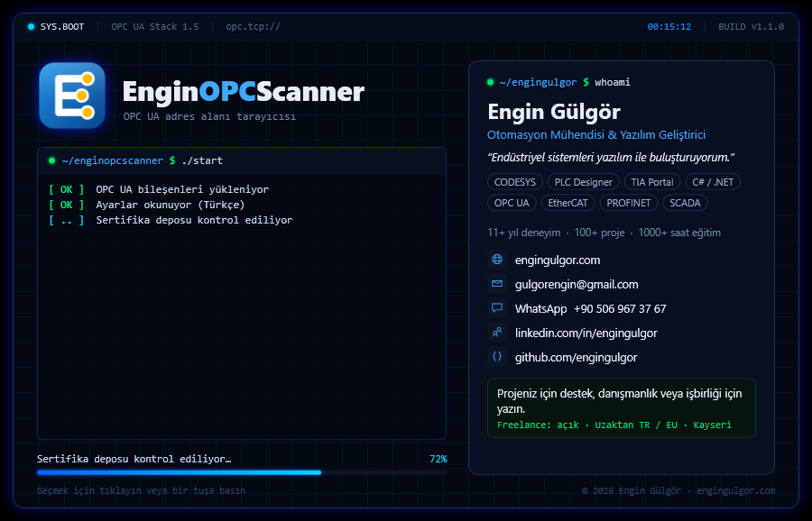Click the curly braces icon beside GitHub
Image resolution: width=812 pixels, height=521 pixels.
tap(497, 356)
